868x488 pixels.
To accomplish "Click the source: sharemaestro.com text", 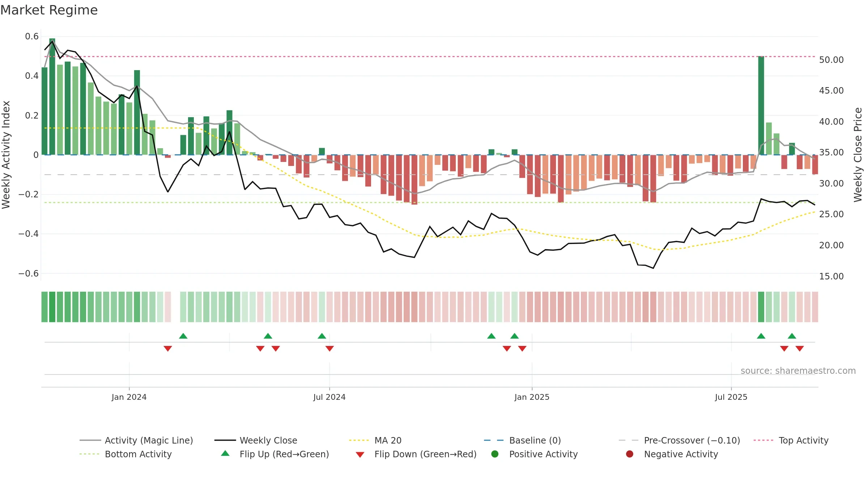I will [x=798, y=371].
